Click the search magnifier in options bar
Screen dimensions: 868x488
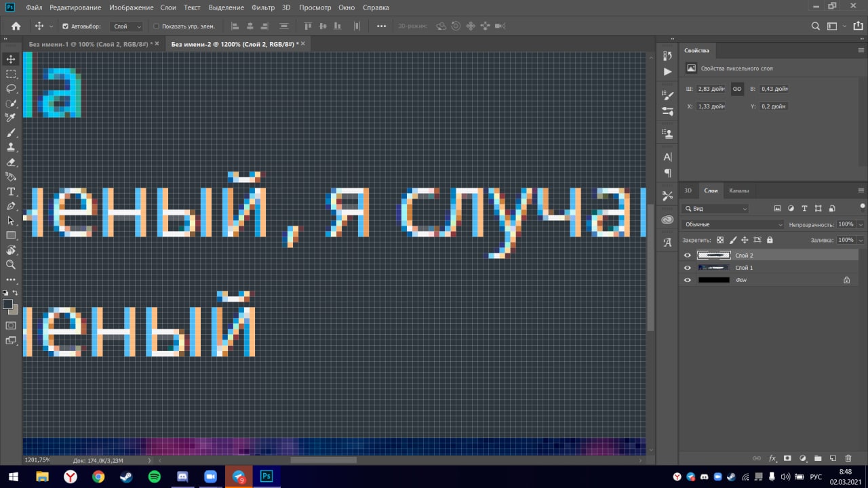(816, 26)
